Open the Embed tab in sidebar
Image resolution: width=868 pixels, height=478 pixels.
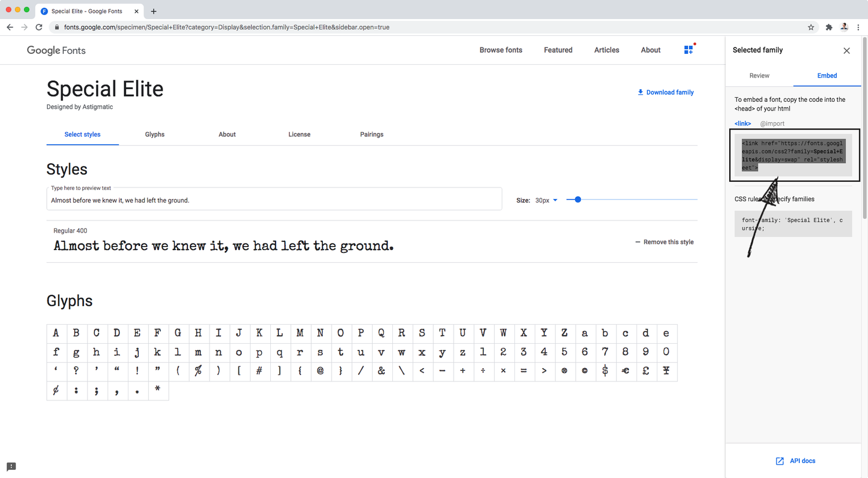tap(827, 76)
